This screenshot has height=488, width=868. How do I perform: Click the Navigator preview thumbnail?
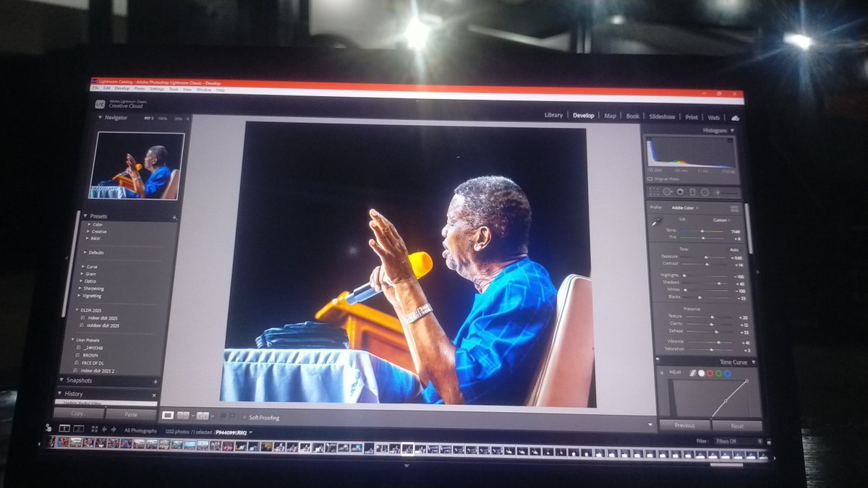pos(137,165)
